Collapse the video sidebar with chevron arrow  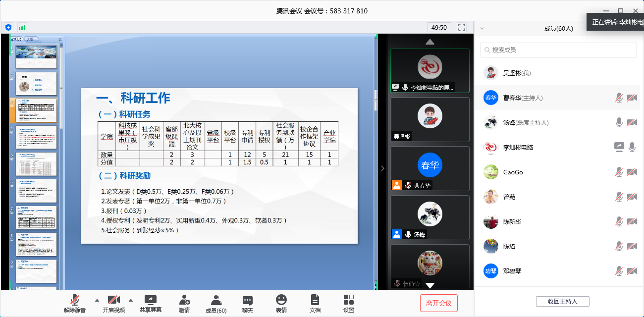pyautogui.click(x=382, y=168)
